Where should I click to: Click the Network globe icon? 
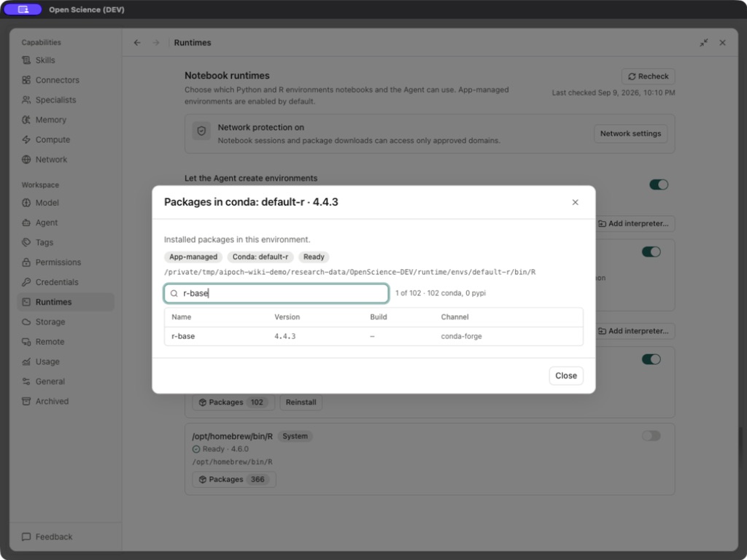point(26,160)
